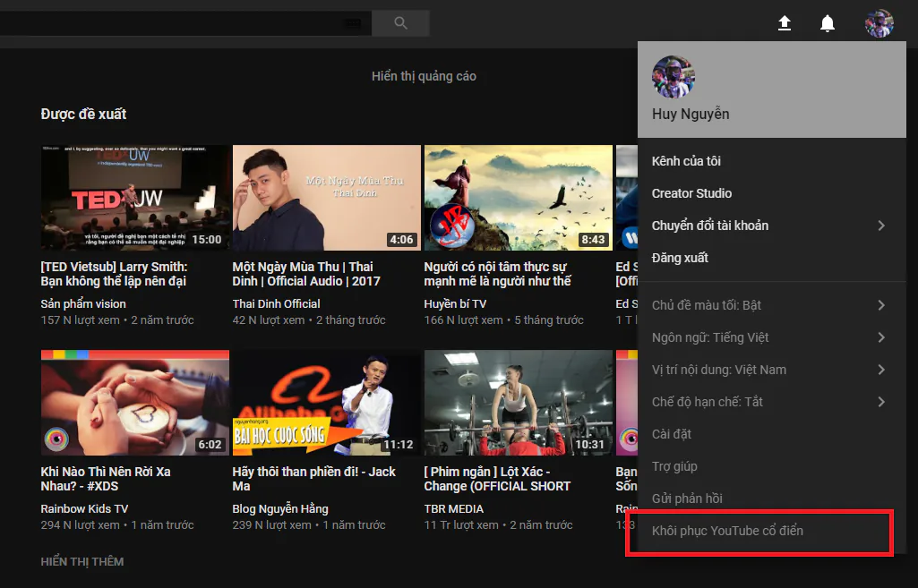The height and width of the screenshot is (588, 918).
Task: Open Rainbow Kids TV channel under Khi Nào video
Action: (84, 508)
